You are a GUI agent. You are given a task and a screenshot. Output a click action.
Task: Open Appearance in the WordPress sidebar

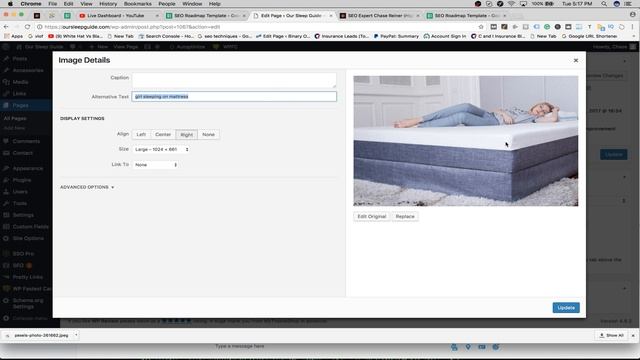pos(27,168)
